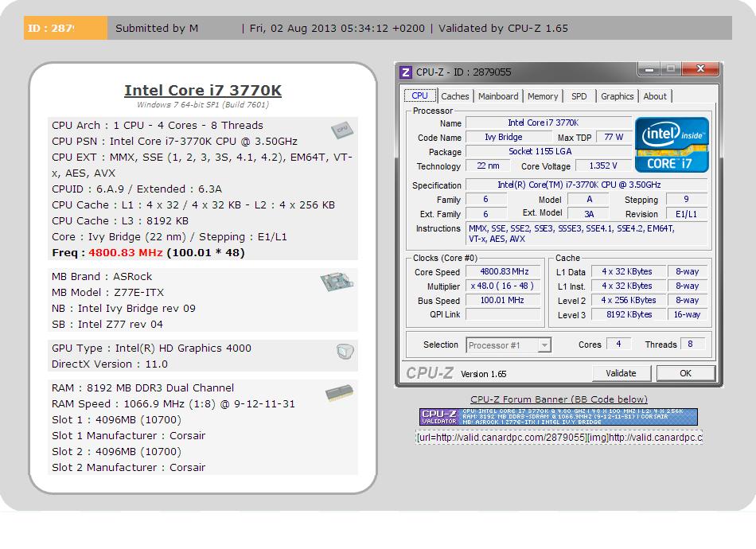The width and height of the screenshot is (756, 549).
Task: Click the GPU Type Intel HD Graphics 4000 line
Action: [151, 348]
